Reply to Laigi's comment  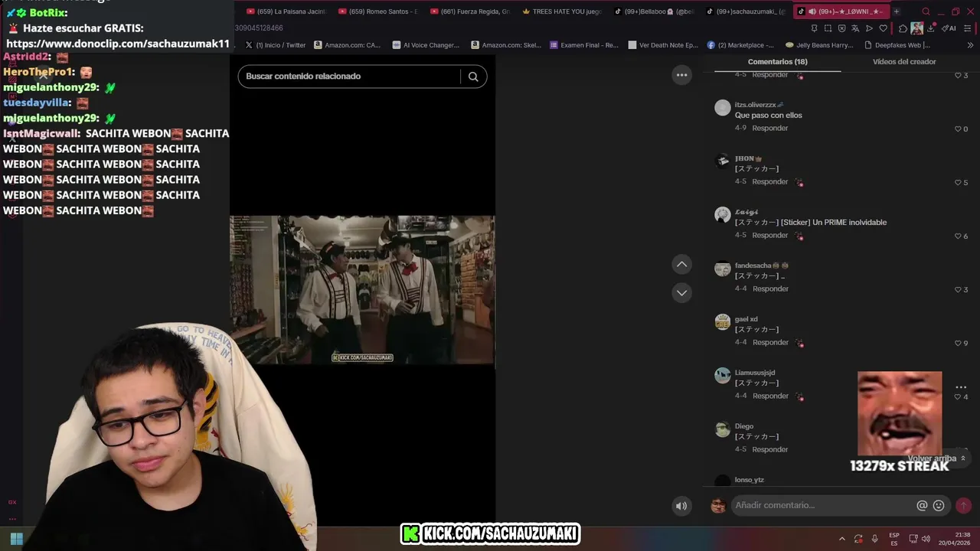pos(769,236)
